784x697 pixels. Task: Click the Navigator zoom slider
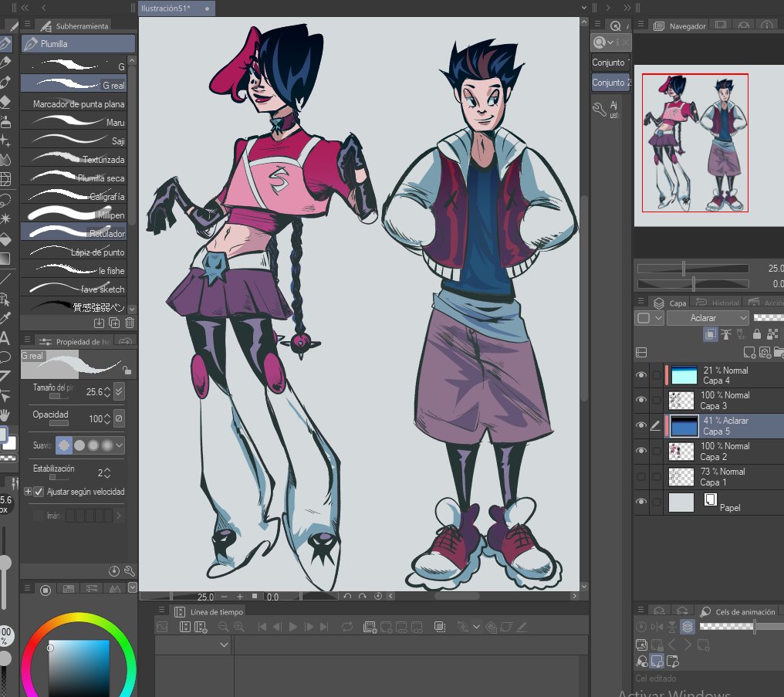[x=693, y=269]
